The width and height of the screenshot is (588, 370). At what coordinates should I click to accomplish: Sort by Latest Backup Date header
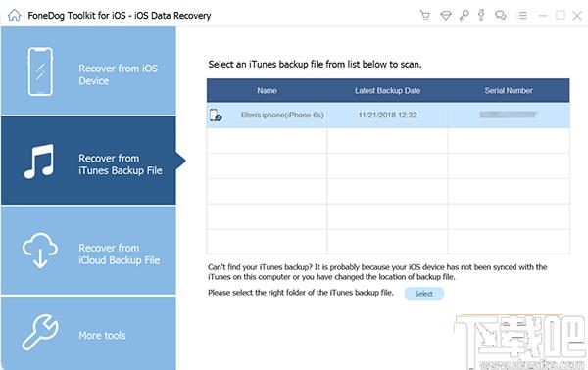(x=387, y=91)
